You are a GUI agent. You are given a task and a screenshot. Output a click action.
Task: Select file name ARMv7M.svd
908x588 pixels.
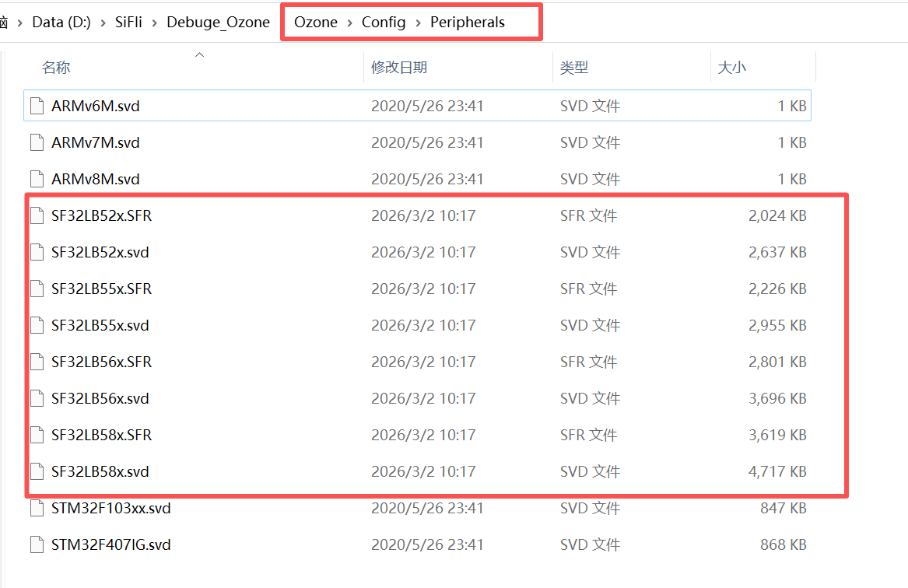(96, 142)
